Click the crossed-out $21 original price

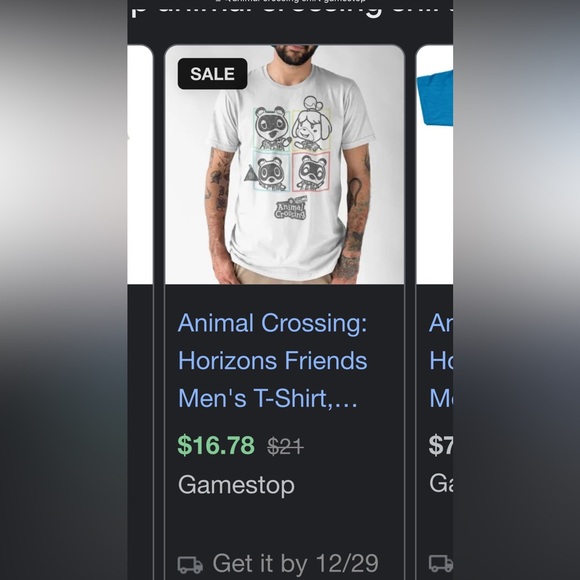(286, 446)
